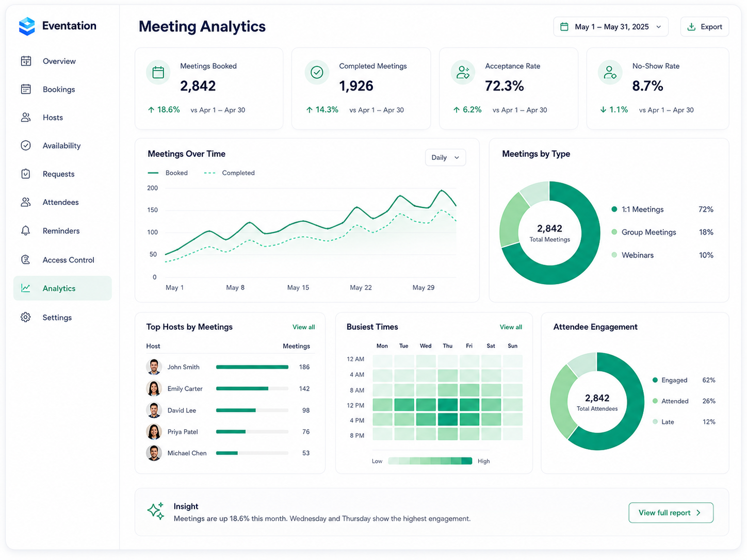Click the May 15 axis label
This screenshot has width=747, height=560.
pyautogui.click(x=298, y=287)
